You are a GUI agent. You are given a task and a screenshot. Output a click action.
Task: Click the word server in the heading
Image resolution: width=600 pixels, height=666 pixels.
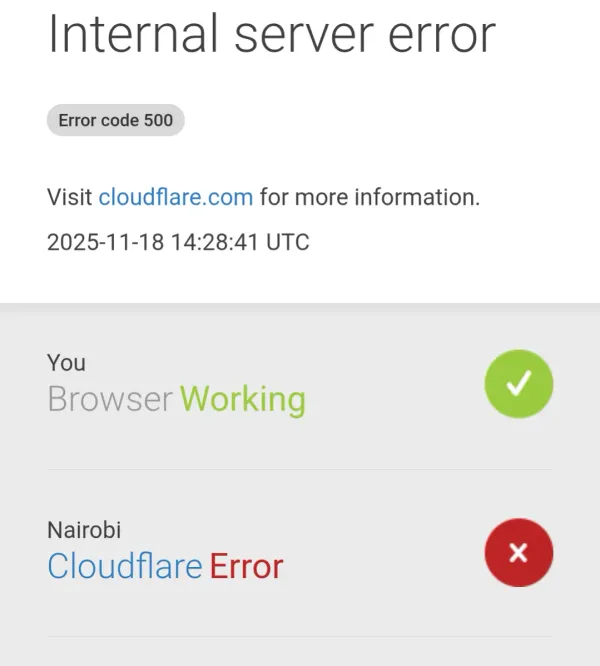pyautogui.click(x=297, y=34)
